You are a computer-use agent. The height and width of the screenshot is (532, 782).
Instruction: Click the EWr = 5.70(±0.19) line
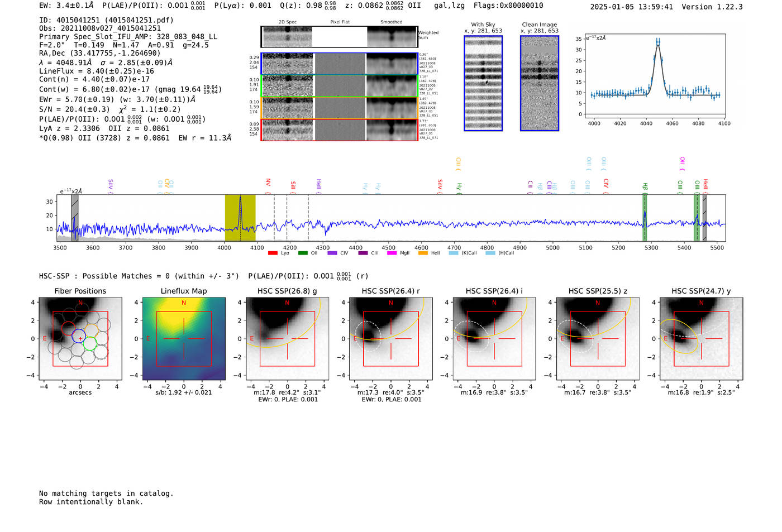tap(117, 100)
